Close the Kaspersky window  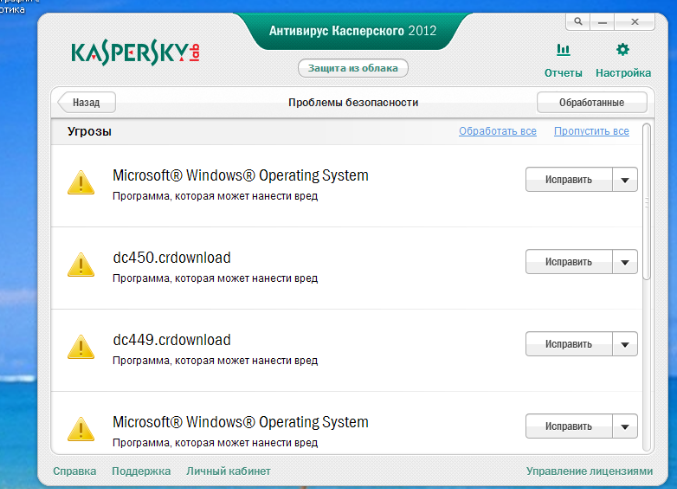pyautogui.click(x=635, y=22)
